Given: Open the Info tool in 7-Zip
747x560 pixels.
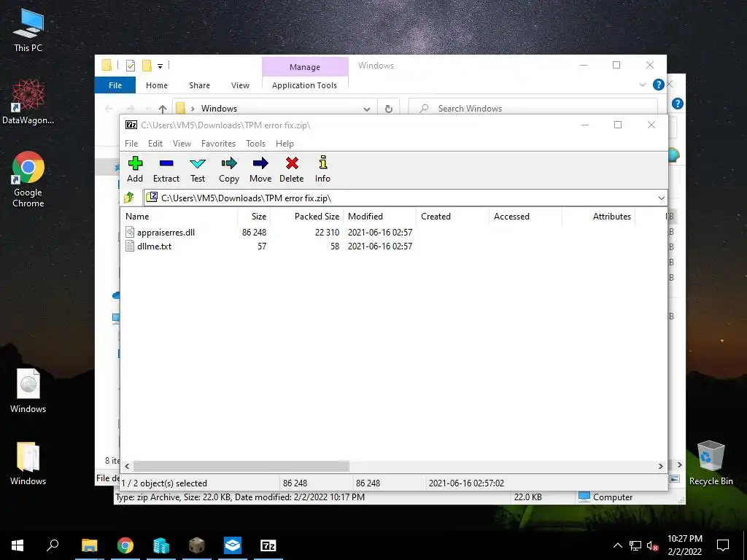Looking at the screenshot, I should tap(322, 169).
